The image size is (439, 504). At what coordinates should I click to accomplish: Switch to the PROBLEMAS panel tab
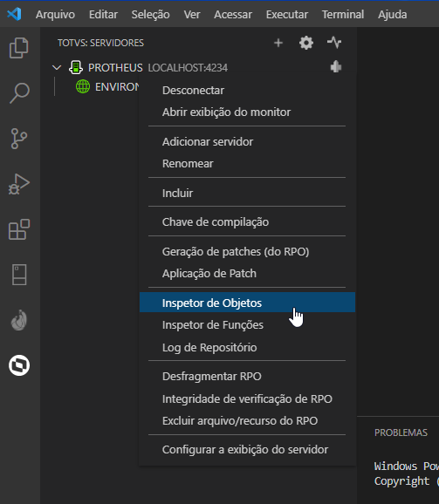click(401, 432)
